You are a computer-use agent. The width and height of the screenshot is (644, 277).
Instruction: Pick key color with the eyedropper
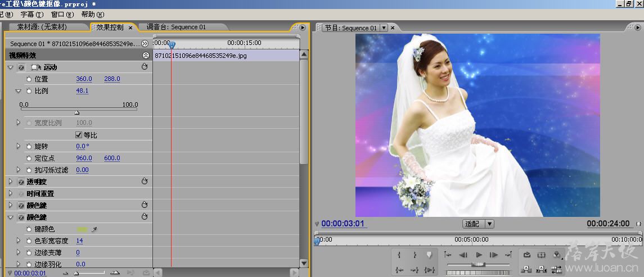[x=94, y=229]
